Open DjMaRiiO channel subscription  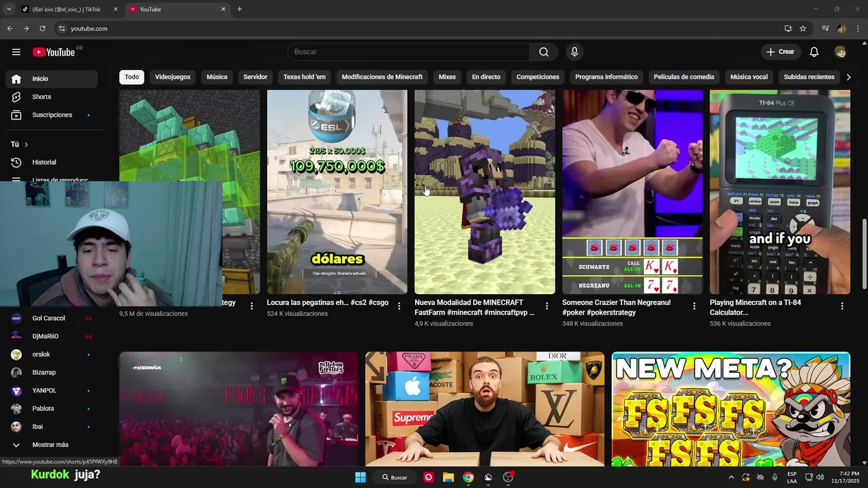[52, 336]
